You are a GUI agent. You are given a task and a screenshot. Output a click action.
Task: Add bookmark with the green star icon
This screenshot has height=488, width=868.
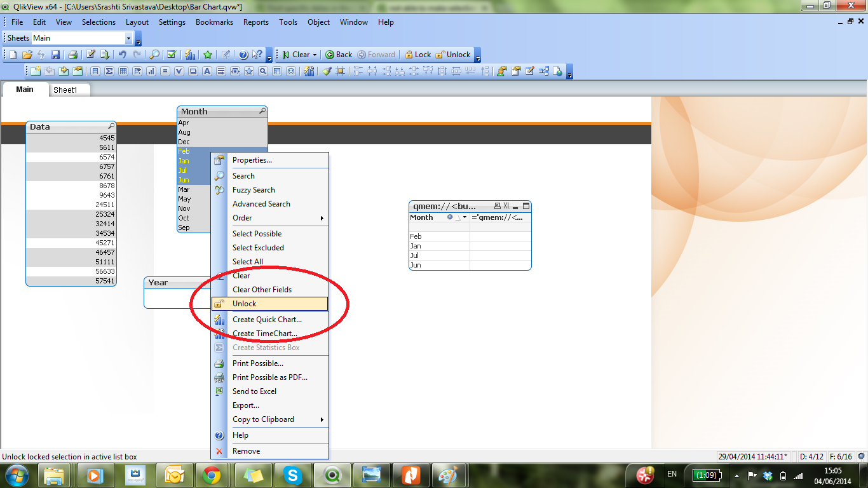coord(208,55)
